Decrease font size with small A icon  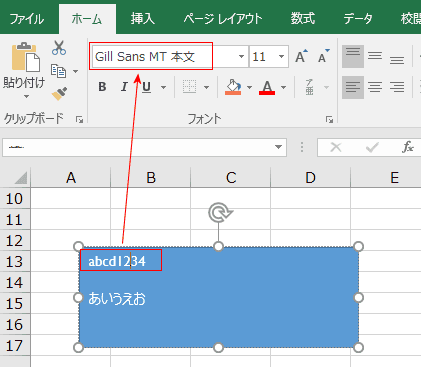click(323, 56)
